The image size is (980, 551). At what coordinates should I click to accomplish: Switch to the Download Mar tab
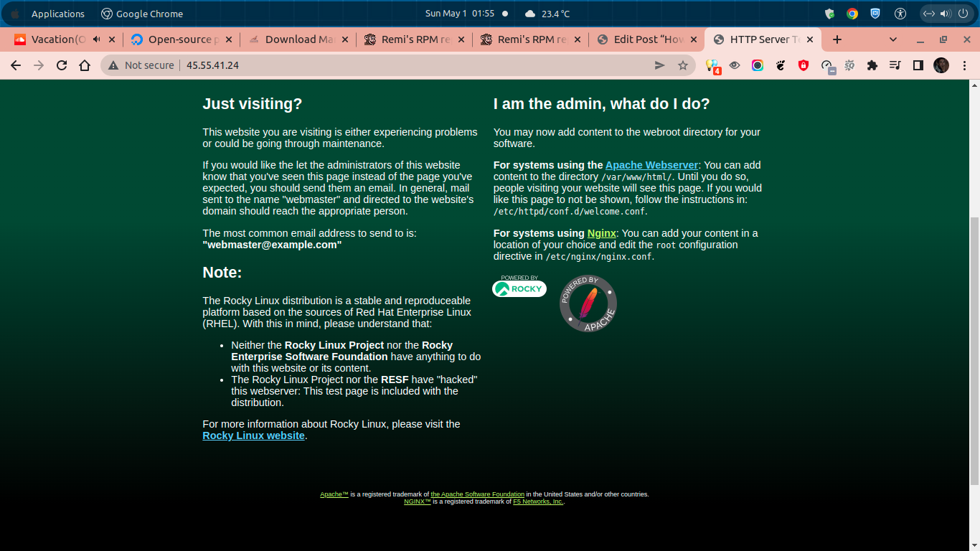pos(298,39)
